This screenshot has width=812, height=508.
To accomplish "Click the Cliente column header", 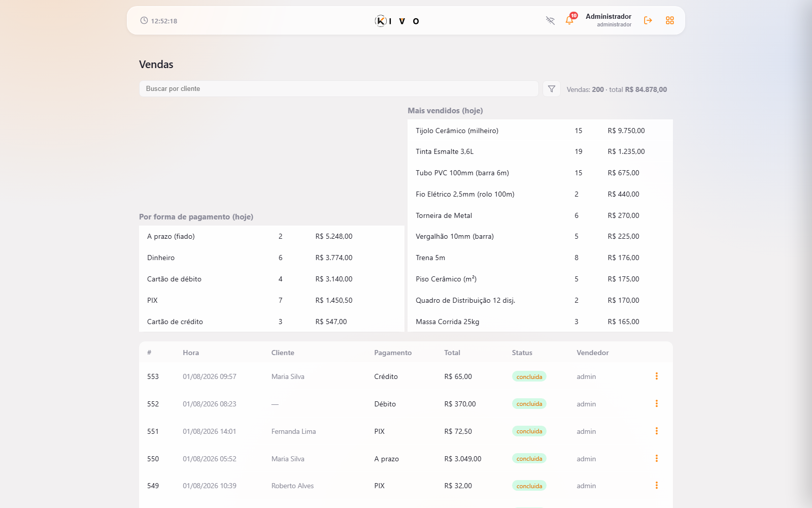I will [x=283, y=353].
